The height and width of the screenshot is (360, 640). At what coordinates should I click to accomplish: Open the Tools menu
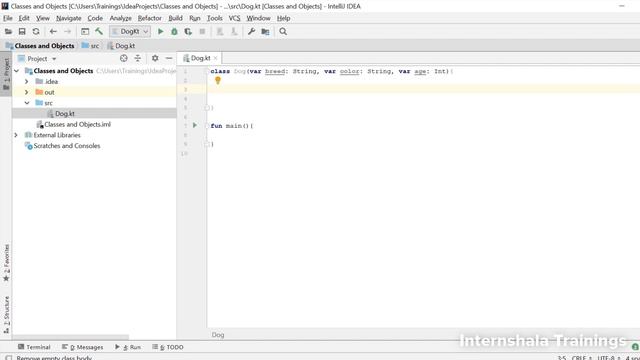(x=215, y=18)
